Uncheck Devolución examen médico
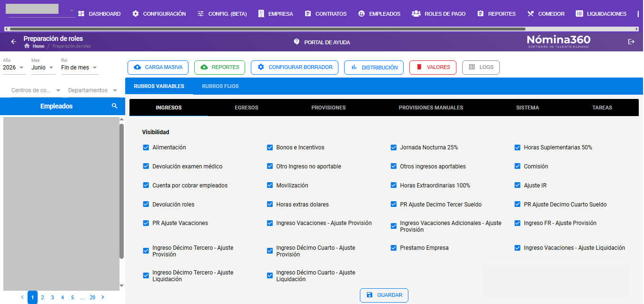The height and width of the screenshot is (304, 644). 146,167
